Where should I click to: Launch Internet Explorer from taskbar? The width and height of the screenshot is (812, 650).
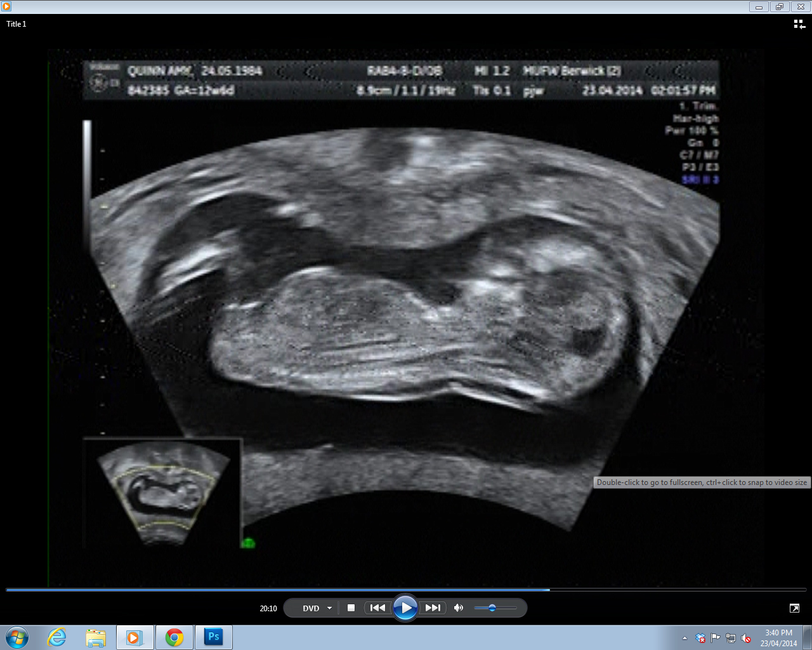coord(57,637)
